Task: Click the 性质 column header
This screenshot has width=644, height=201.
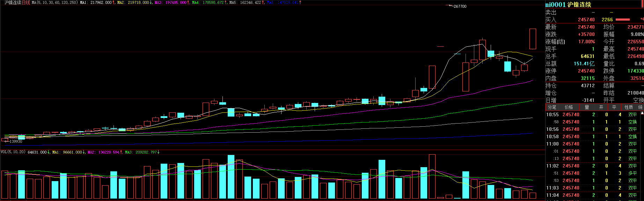Action: (629, 107)
